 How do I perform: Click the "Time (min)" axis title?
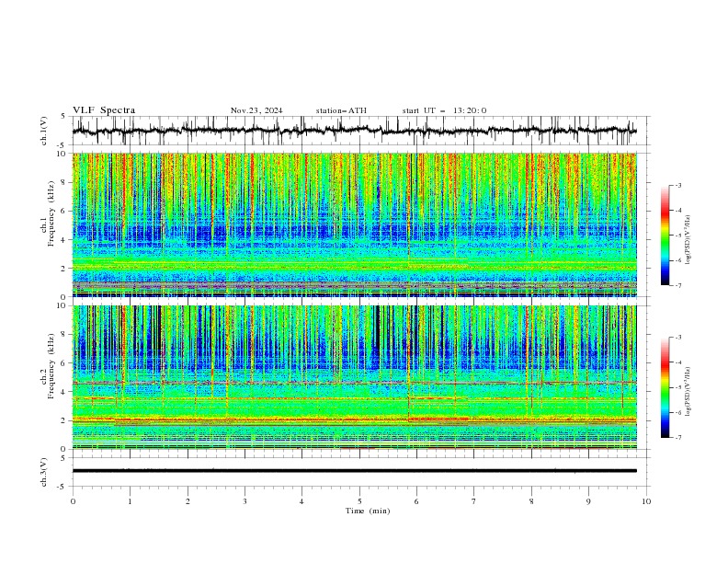368,511
